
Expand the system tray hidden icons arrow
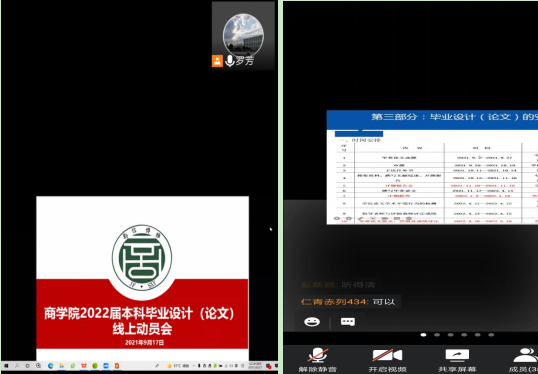tap(194, 366)
